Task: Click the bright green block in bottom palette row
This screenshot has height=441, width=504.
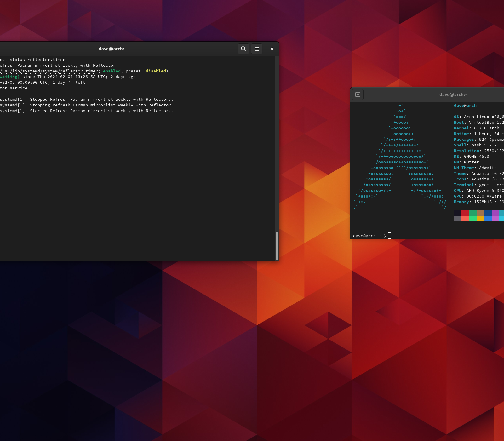Action: (473, 219)
